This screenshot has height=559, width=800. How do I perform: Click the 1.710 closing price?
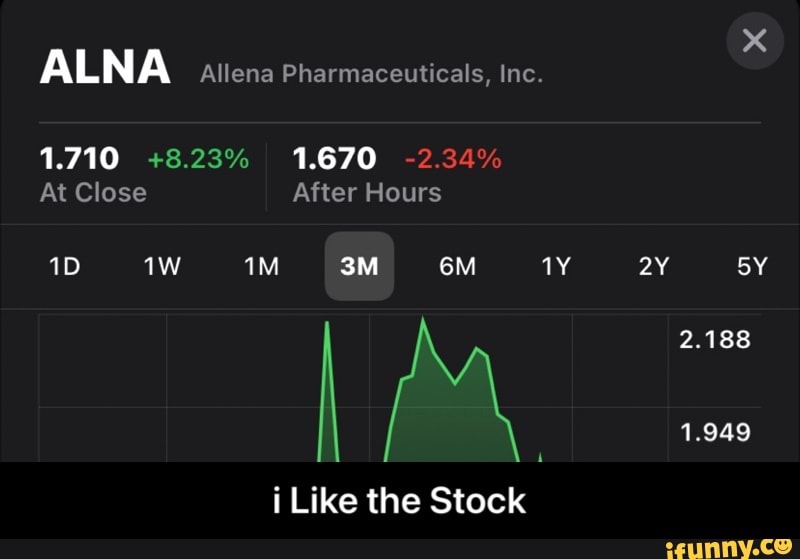point(79,158)
